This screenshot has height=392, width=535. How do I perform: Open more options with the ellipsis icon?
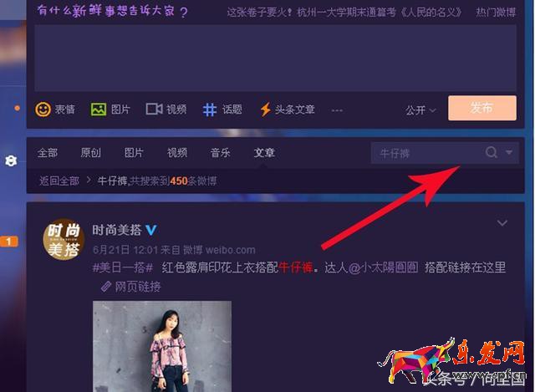pos(337,110)
